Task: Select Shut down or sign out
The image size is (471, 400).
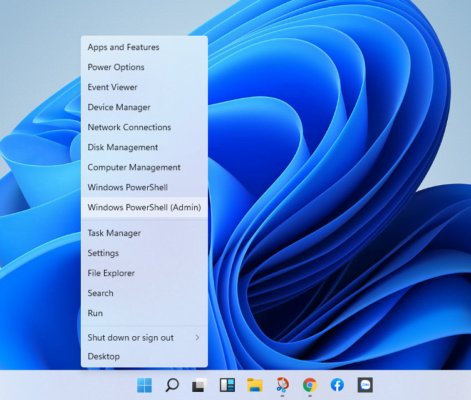Action: 144,338
